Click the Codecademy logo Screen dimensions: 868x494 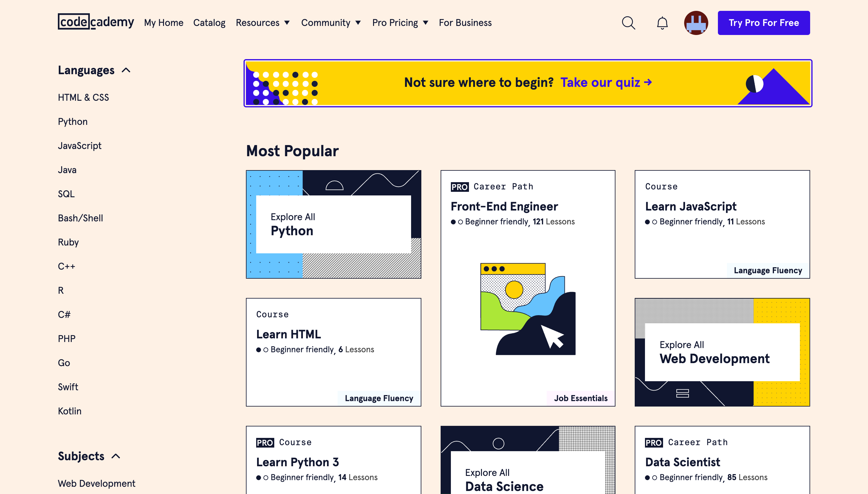point(96,22)
